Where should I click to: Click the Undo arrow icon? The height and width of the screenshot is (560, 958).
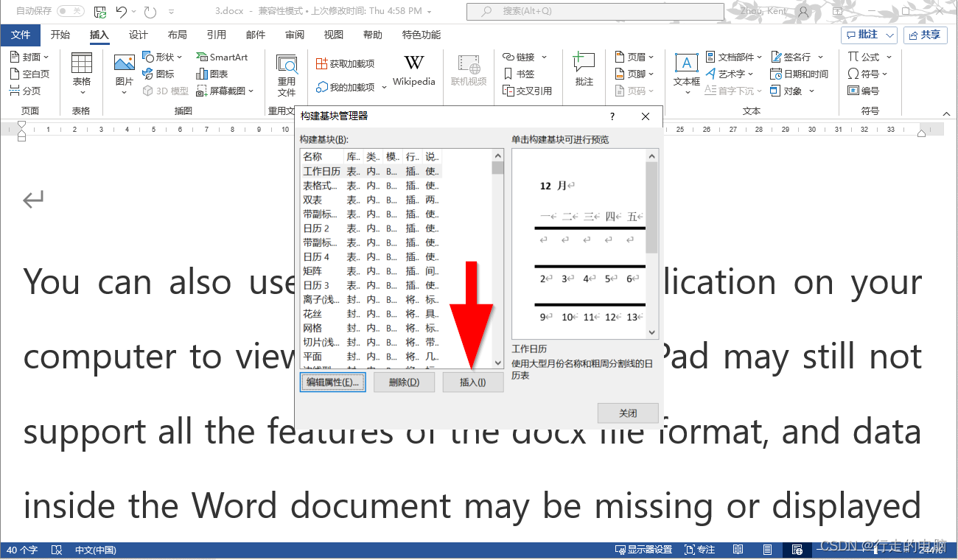122,12
